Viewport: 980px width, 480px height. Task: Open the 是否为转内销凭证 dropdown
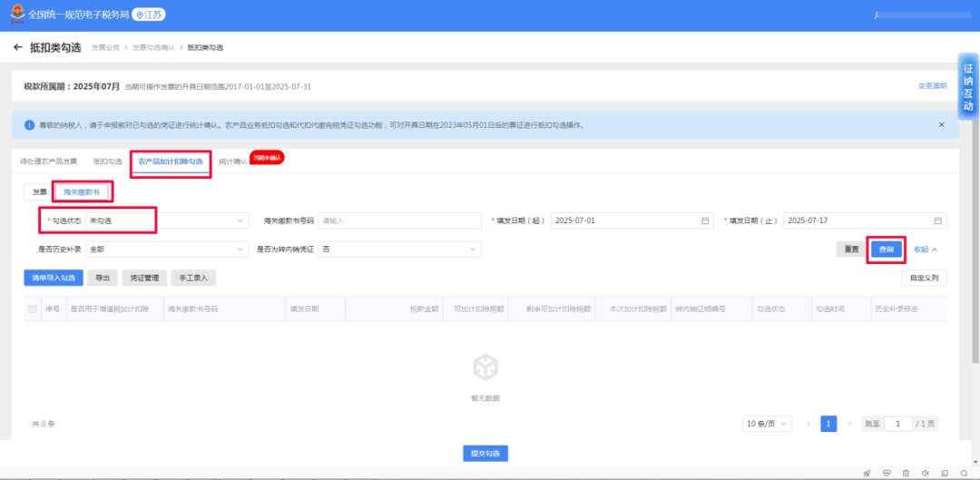tap(399, 250)
